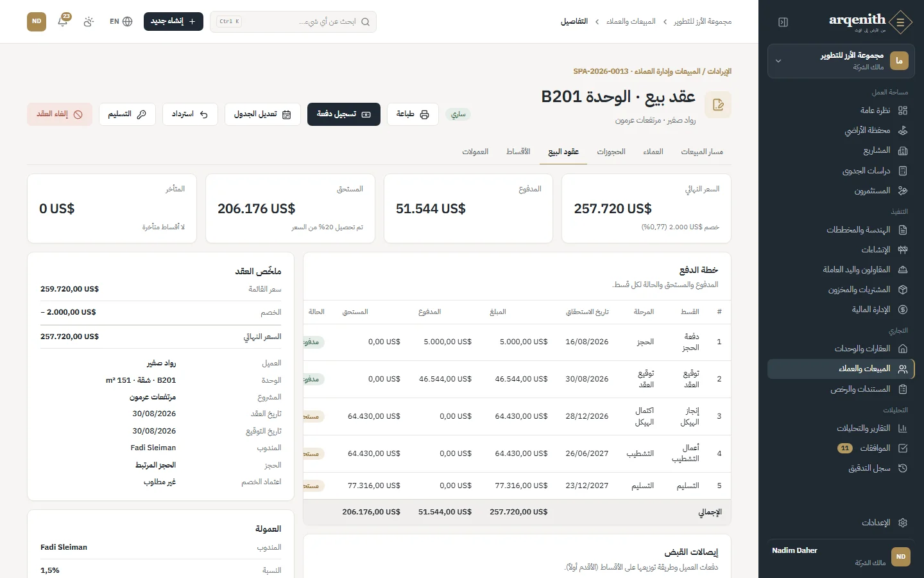
Task: Open نظرة عامة overview in sidebar
Action: pyautogui.click(x=841, y=110)
